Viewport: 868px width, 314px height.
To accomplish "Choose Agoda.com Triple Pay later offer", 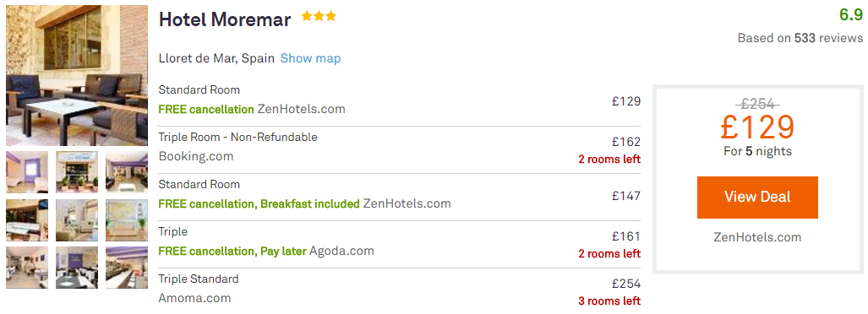I will pos(400,244).
